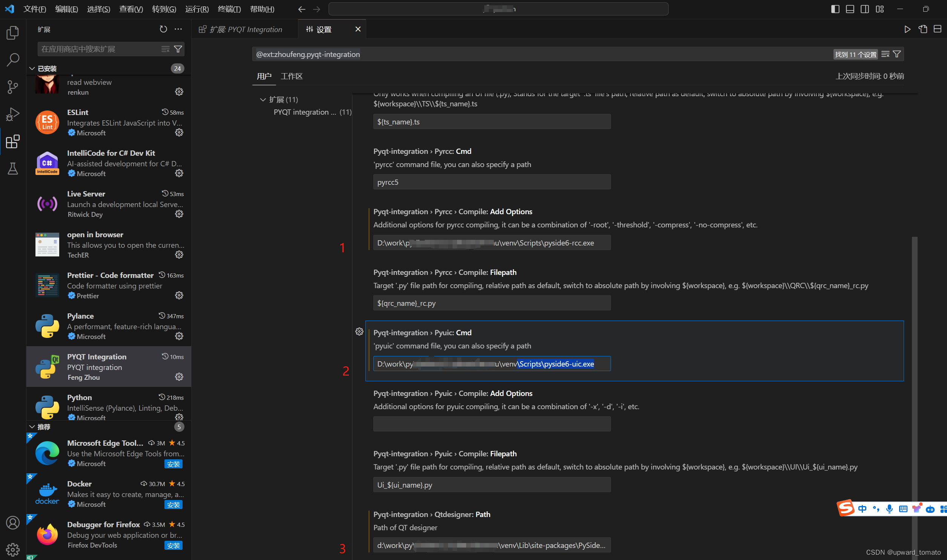This screenshot has width=947, height=560.
Task: Split editor layout icon
Action: click(938, 29)
